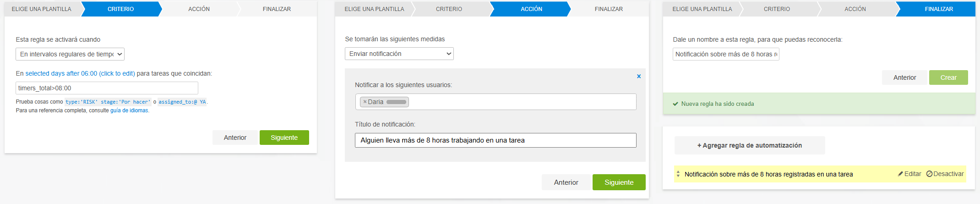Click the Título de notificación text field
The width and height of the screenshot is (980, 204).
pos(495,140)
